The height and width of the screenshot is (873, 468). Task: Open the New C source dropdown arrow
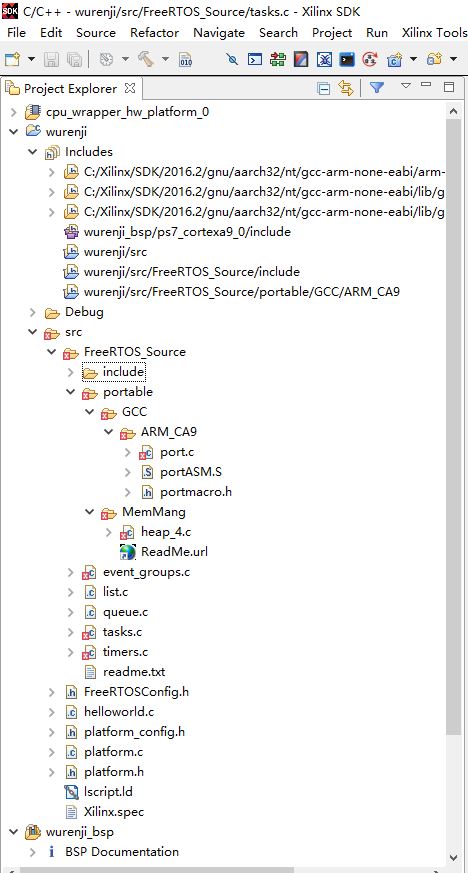[413, 59]
